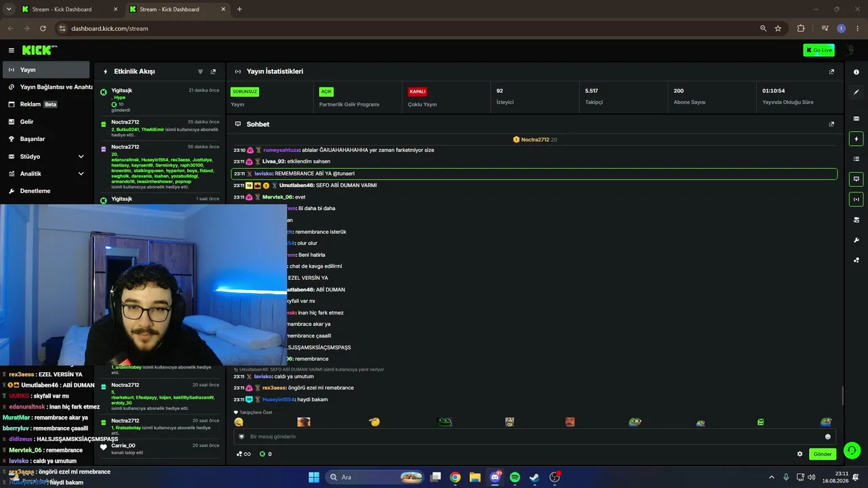Viewport: 868px width, 488px height.
Task: Open chat settings gear icon
Action: pyautogui.click(x=800, y=454)
